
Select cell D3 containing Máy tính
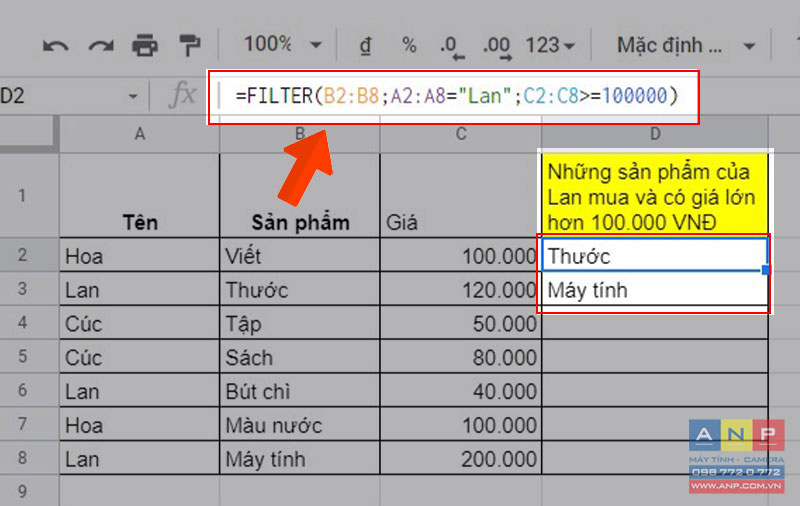[655, 289]
